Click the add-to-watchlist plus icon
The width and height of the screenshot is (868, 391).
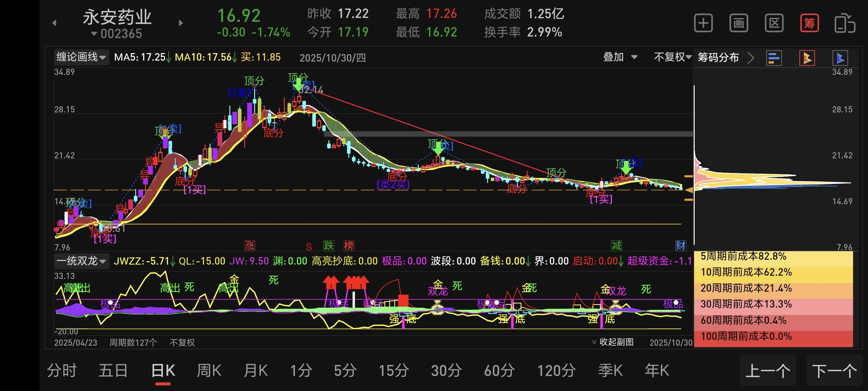703,23
